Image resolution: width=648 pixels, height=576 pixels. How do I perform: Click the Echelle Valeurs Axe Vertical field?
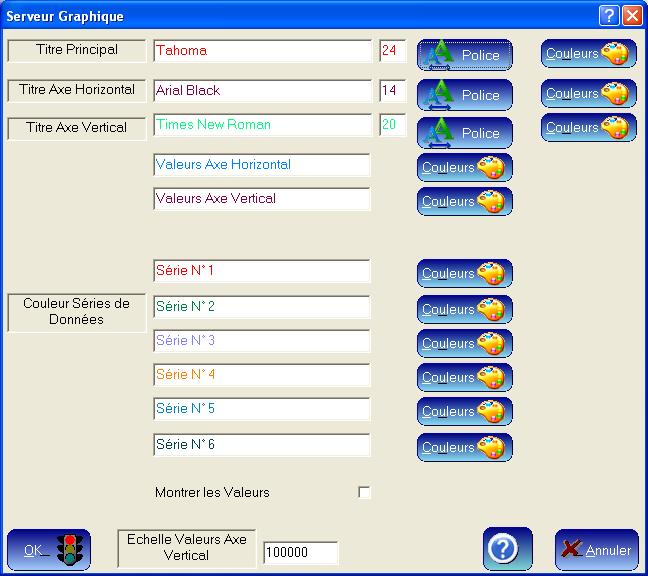pos(300,553)
